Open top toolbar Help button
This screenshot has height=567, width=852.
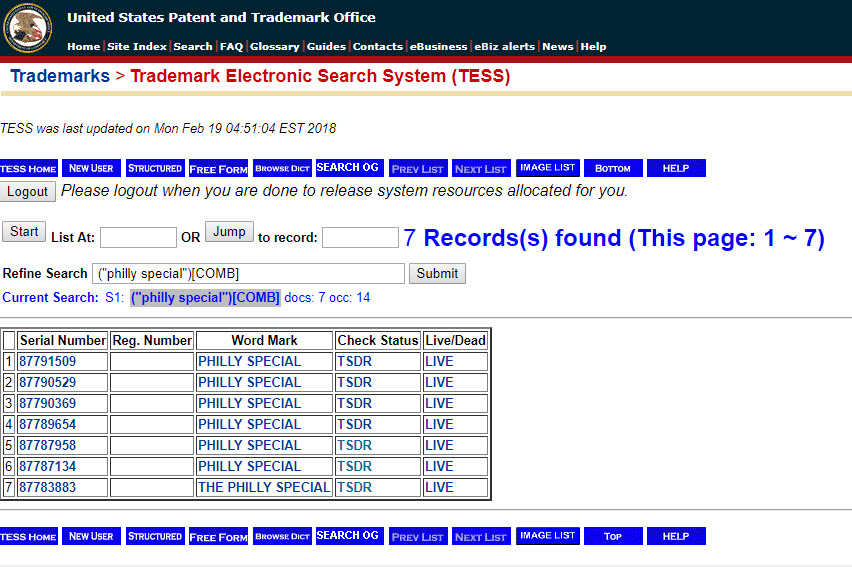coord(676,168)
